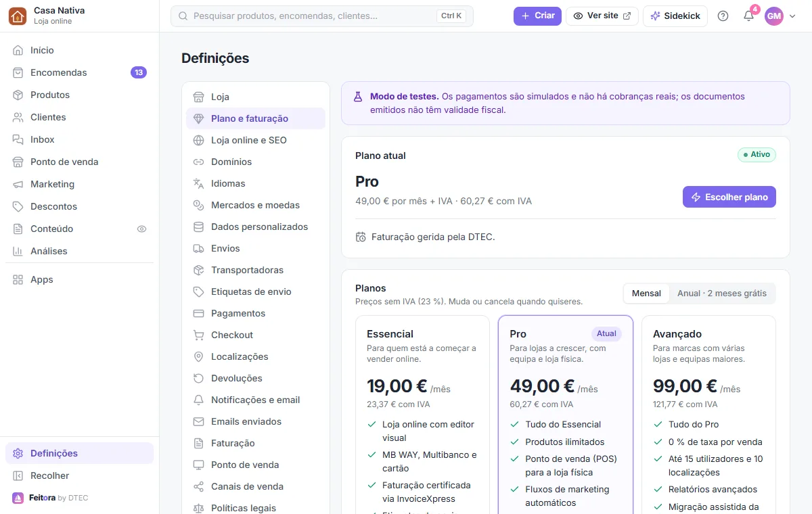
Task: Open Etiquetas de envio settings
Action: click(256, 291)
